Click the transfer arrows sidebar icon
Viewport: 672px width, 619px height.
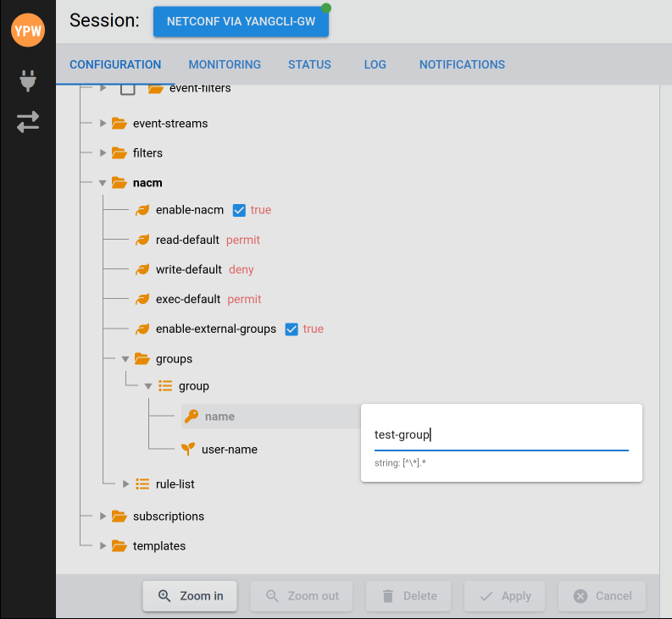[28, 121]
